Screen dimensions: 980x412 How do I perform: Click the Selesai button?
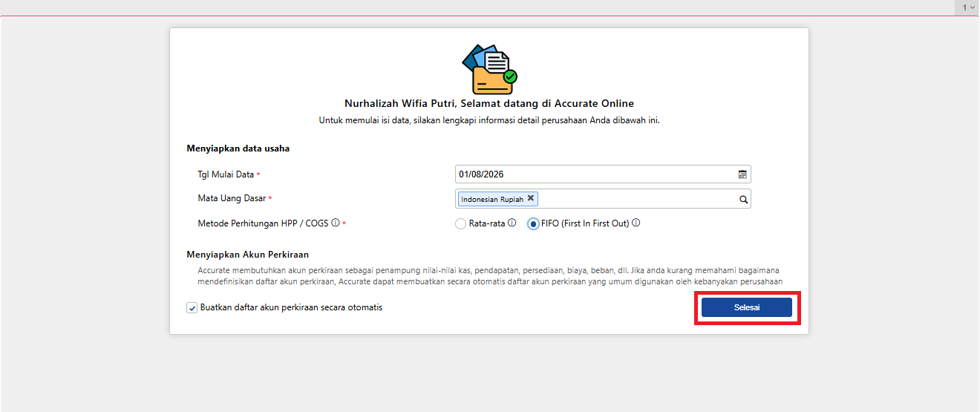coord(747,307)
